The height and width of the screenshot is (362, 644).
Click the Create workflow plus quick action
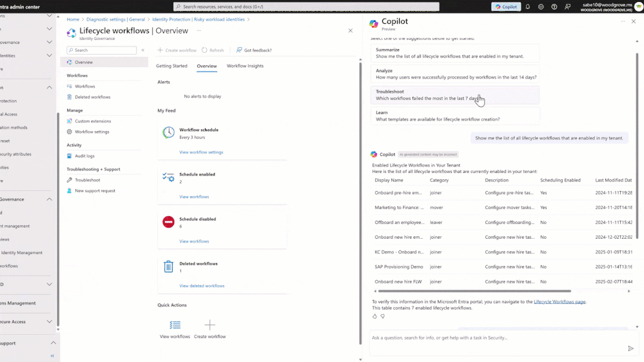pos(210,329)
